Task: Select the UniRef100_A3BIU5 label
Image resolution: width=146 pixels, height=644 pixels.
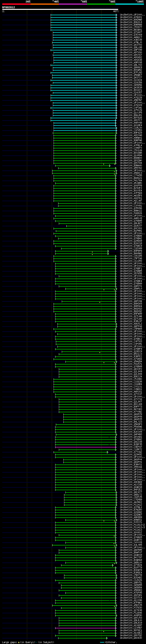Action: tap(131, 40)
